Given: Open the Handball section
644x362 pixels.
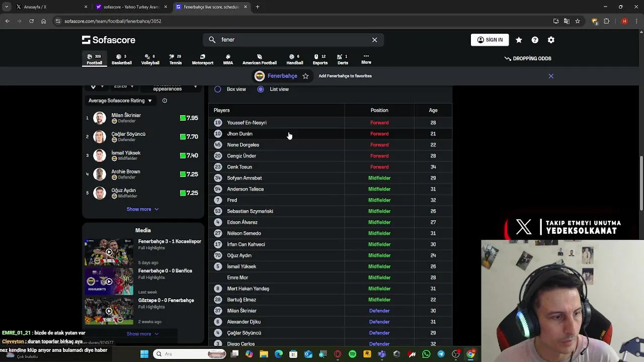Looking at the screenshot, I should (294, 59).
